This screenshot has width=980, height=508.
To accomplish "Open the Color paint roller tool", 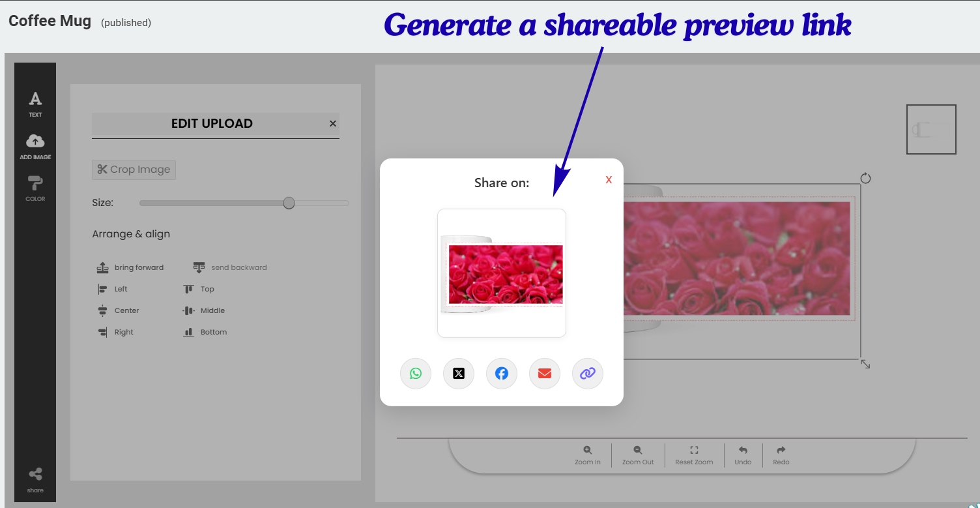I will pyautogui.click(x=35, y=188).
